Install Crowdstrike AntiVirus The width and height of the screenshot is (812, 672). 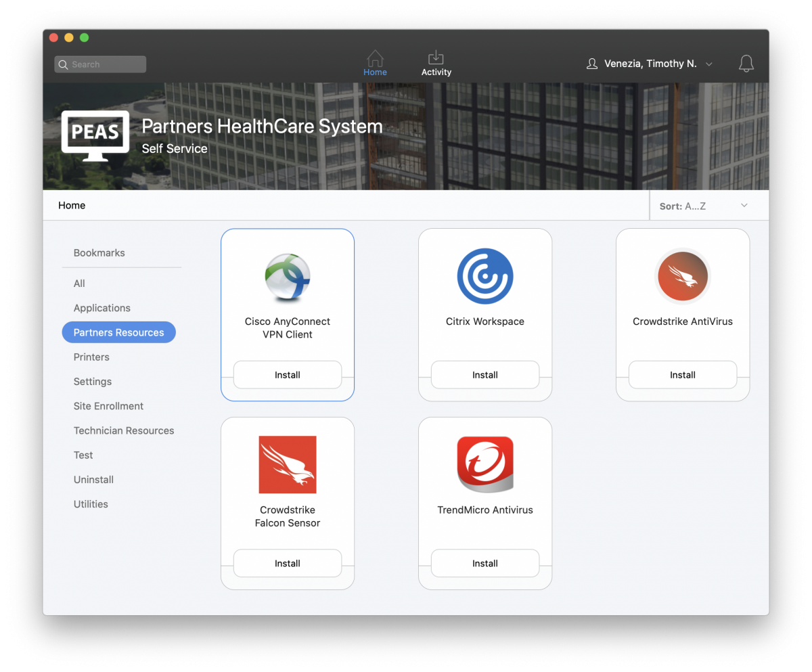click(683, 375)
